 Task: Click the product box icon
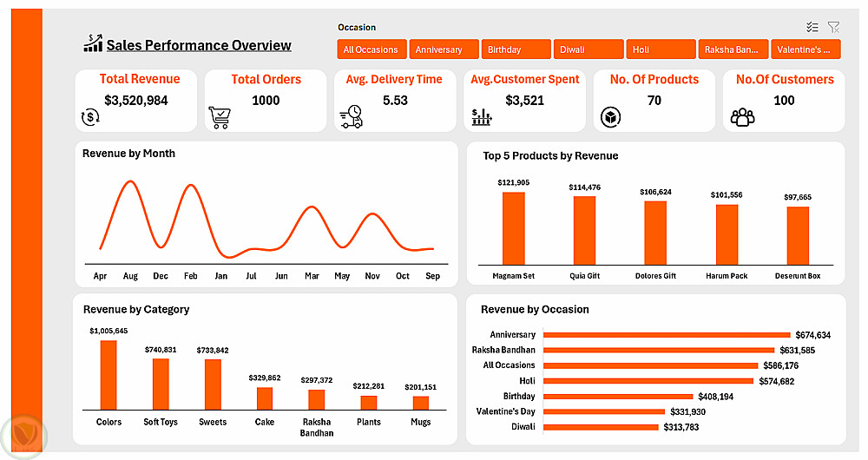pyautogui.click(x=610, y=117)
